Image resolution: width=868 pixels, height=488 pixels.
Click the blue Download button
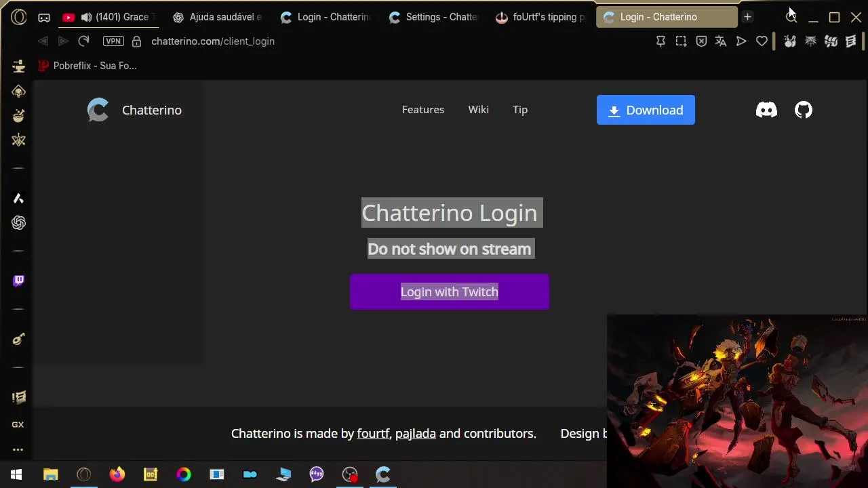646,110
